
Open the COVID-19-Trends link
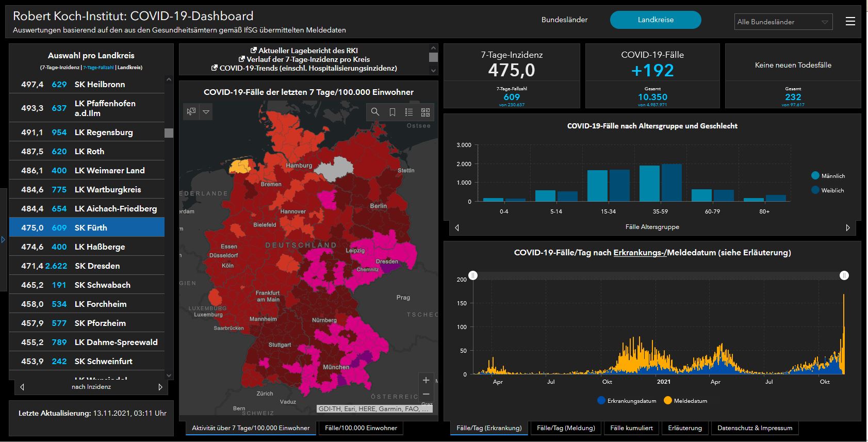[308, 68]
